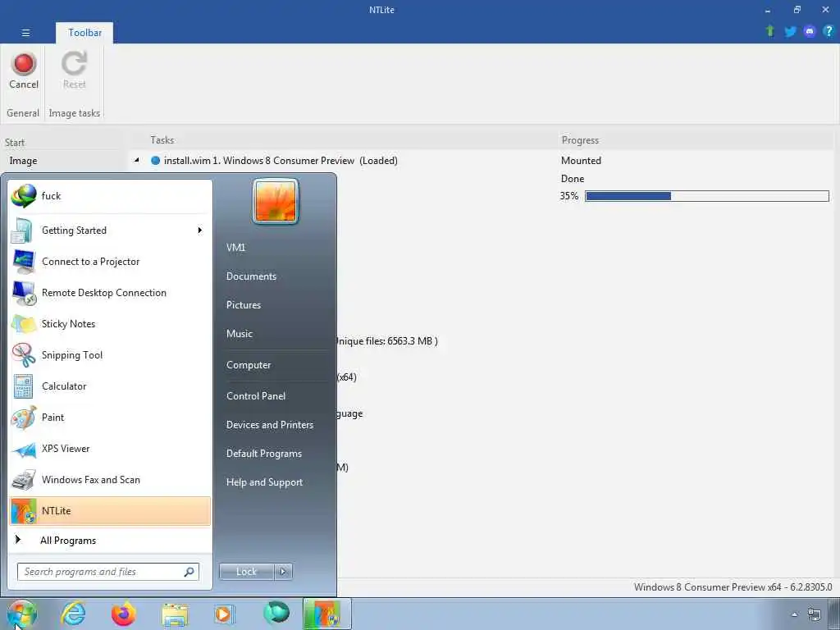Viewport: 840px width, 630px height.
Task: Open the VM1 user folder link
Action: (235, 248)
